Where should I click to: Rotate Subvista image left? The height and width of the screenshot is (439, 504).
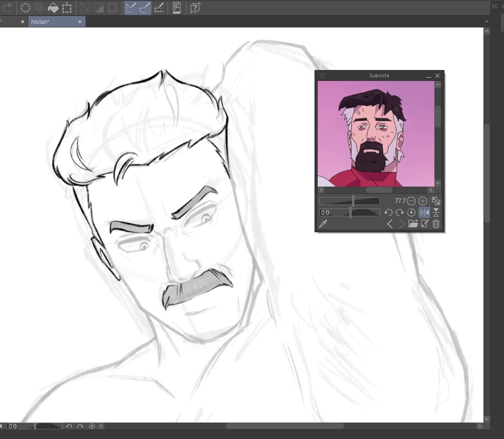pos(388,212)
